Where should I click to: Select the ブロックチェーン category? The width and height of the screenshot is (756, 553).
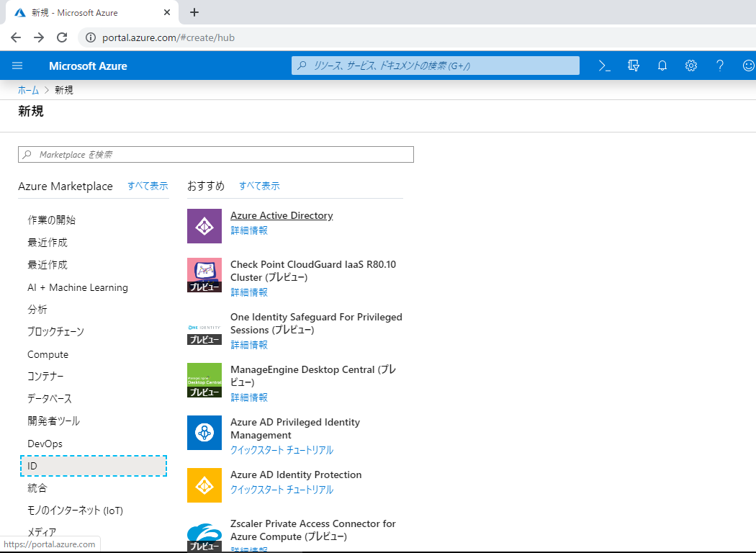point(55,332)
